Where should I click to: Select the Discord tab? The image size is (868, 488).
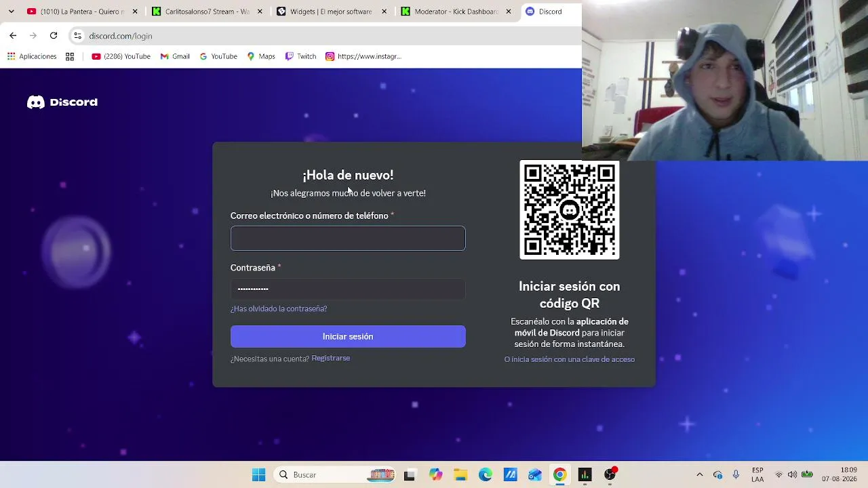(551, 12)
